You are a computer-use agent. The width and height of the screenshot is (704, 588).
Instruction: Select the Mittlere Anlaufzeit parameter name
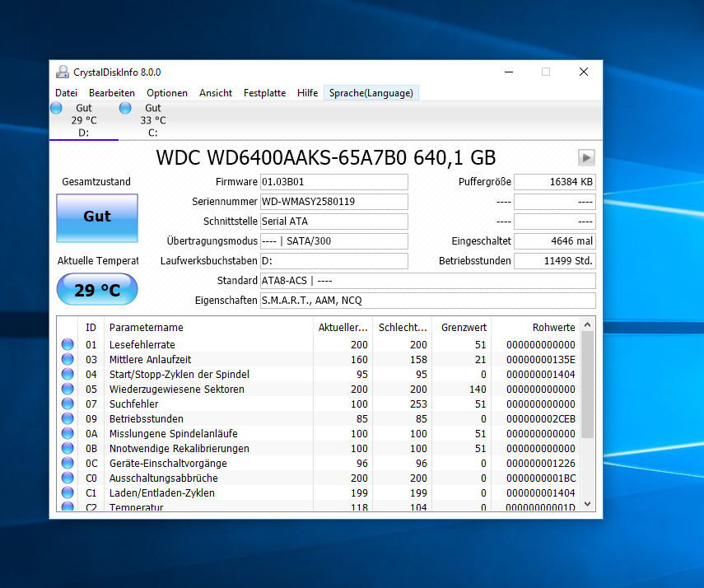[151, 359]
